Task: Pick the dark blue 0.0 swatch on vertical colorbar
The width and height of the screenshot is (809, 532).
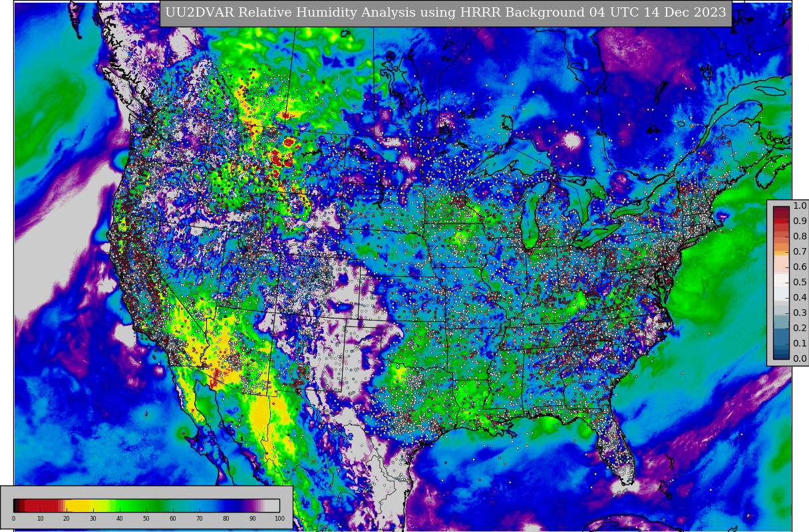Action: click(780, 355)
